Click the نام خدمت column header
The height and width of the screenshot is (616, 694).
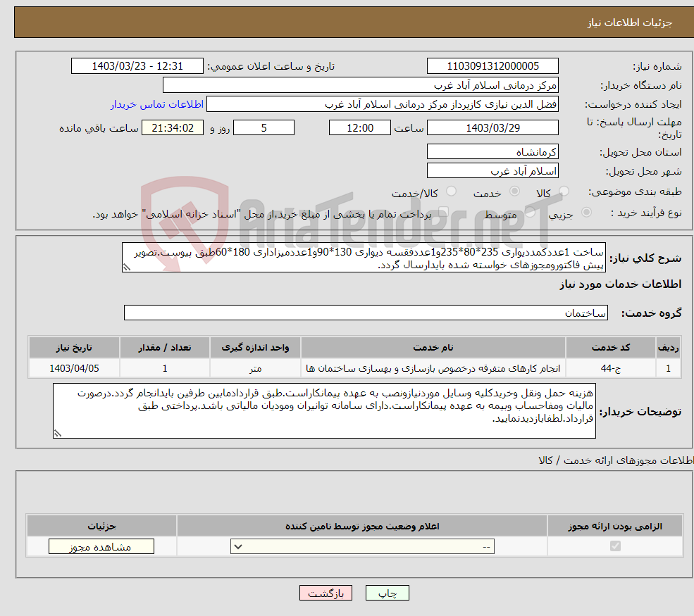[x=433, y=348]
